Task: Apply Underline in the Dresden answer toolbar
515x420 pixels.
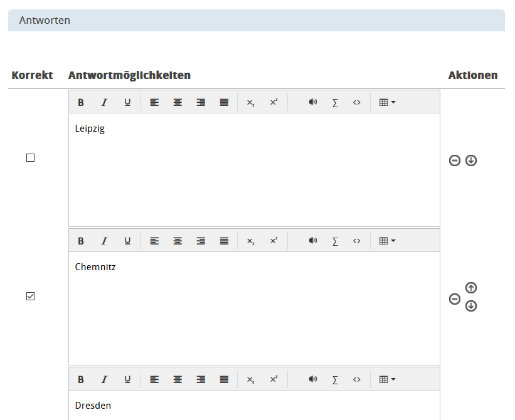Action: coord(127,379)
